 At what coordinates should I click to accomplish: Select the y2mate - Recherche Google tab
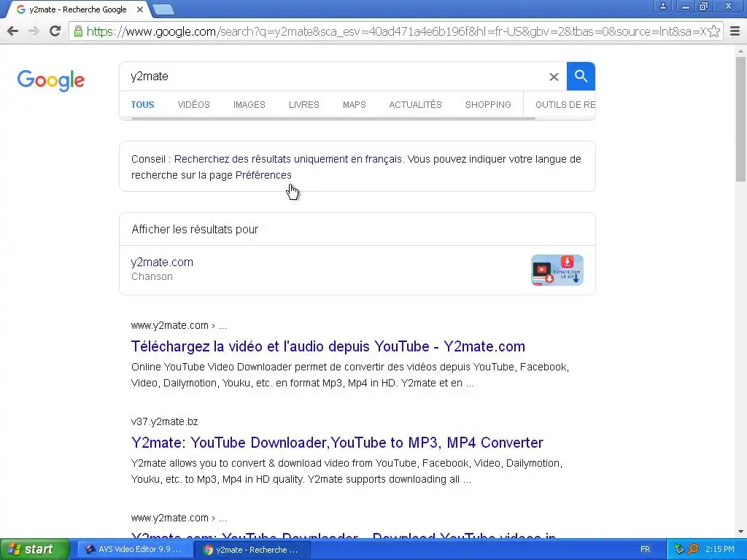coord(78,9)
